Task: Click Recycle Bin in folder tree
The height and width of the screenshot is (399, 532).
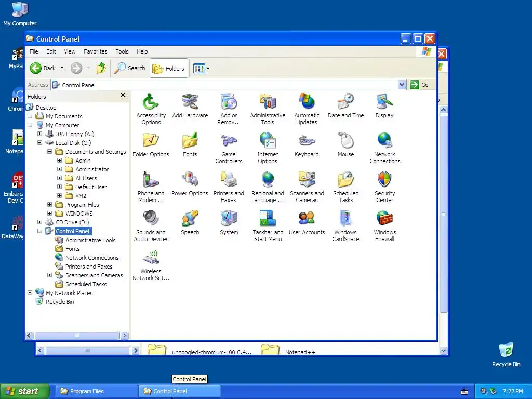Action: pyautogui.click(x=60, y=302)
